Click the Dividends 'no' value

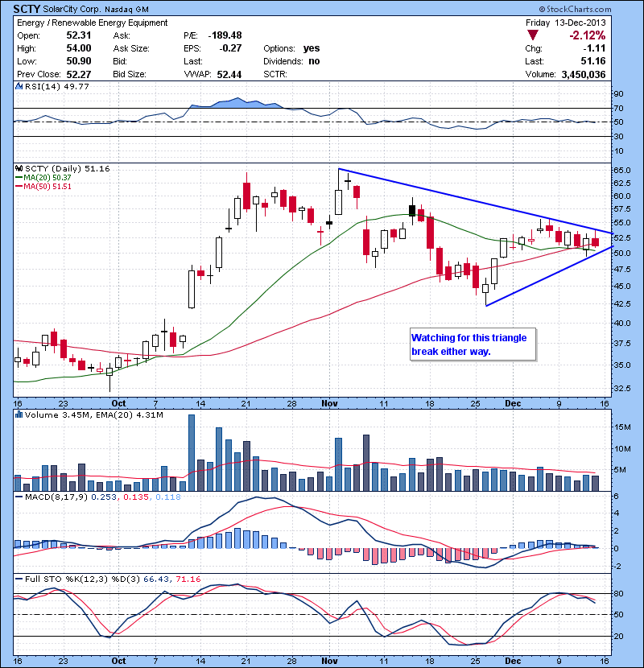pyautogui.click(x=314, y=61)
